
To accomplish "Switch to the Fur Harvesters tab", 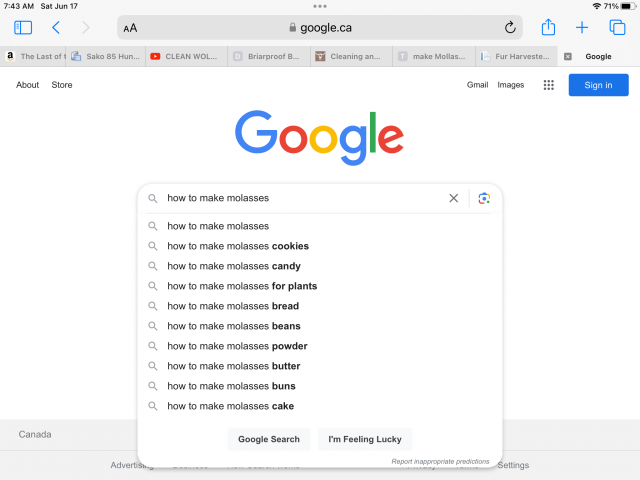I will pyautogui.click(x=516, y=57).
